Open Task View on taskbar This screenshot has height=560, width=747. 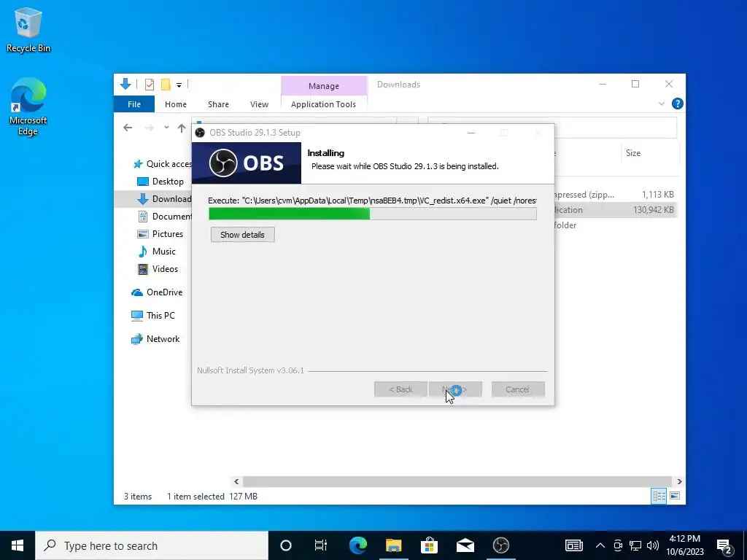pos(321,545)
